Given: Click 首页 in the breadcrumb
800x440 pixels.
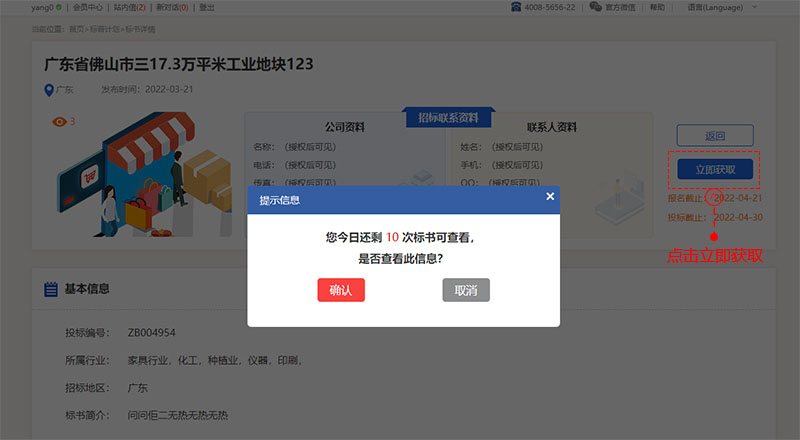Looking at the screenshot, I should 76,30.
